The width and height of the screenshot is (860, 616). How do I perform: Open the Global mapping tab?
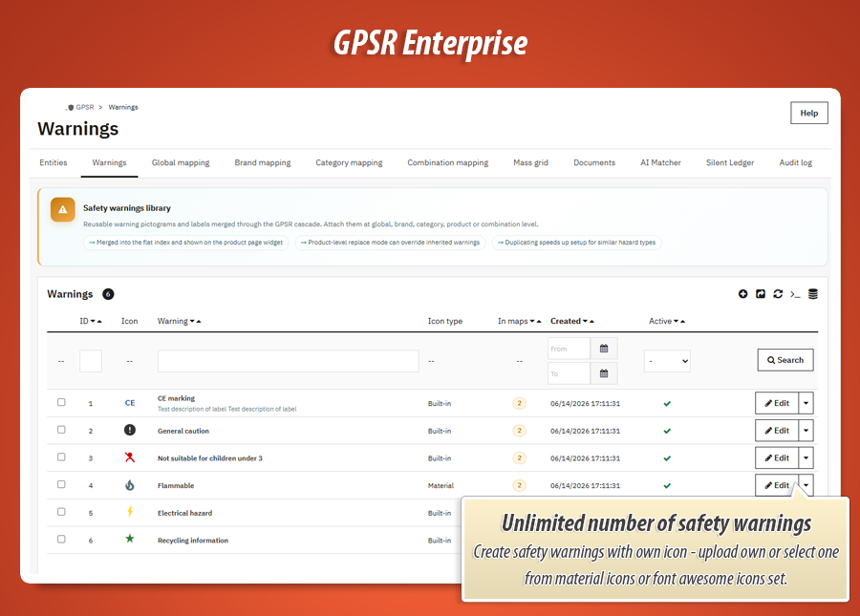point(181,162)
